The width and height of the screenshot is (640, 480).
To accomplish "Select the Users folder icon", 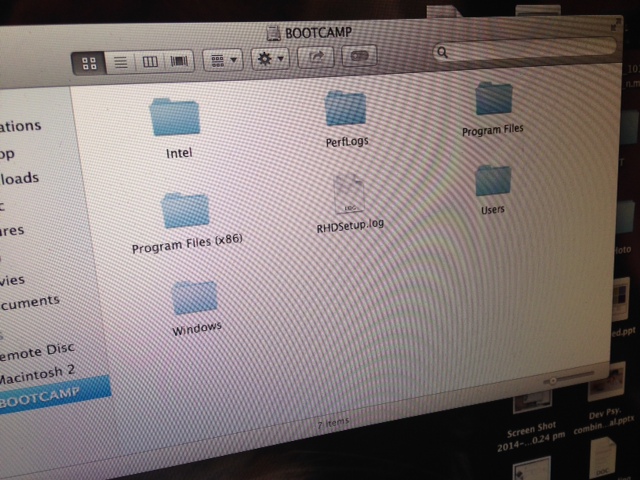I will coord(493,180).
